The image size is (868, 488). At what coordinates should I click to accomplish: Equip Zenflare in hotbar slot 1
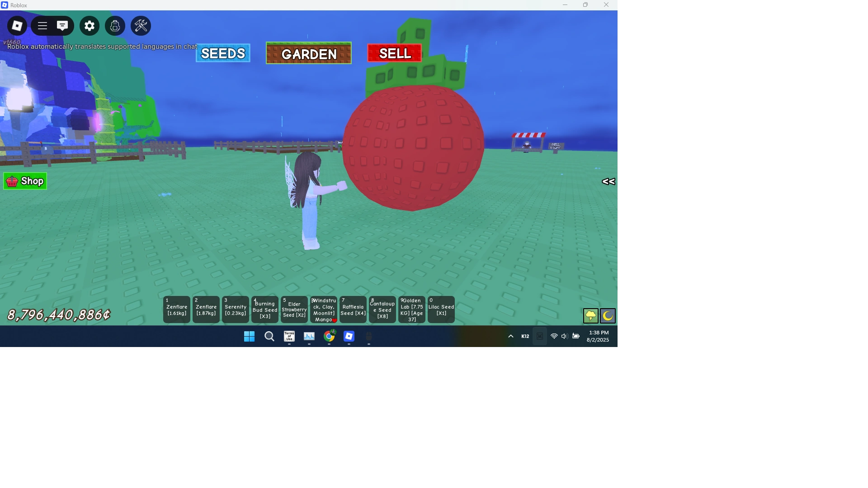[176, 309]
